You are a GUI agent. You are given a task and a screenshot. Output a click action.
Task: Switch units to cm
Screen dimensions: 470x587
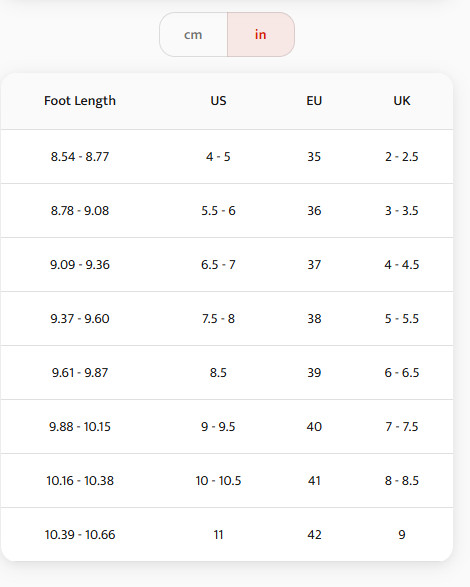click(193, 34)
